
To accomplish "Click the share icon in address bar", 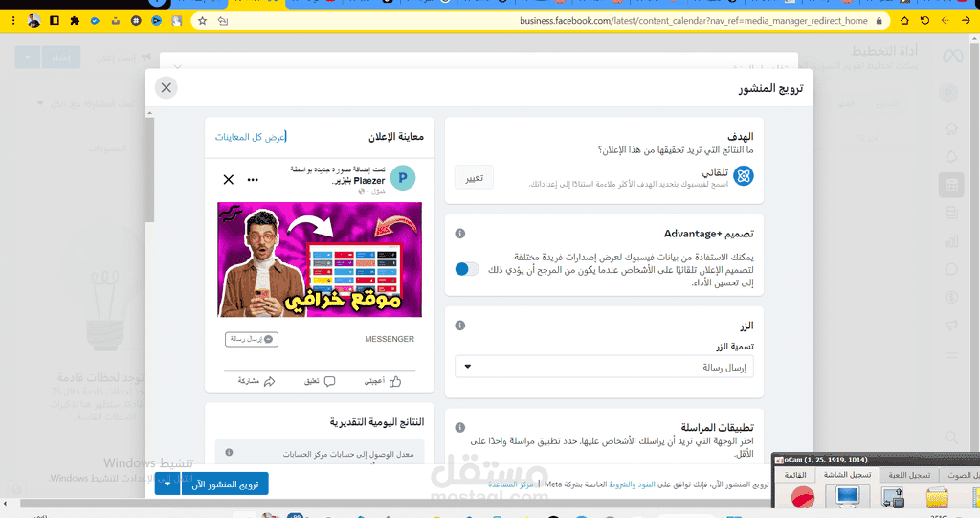I will [x=223, y=21].
